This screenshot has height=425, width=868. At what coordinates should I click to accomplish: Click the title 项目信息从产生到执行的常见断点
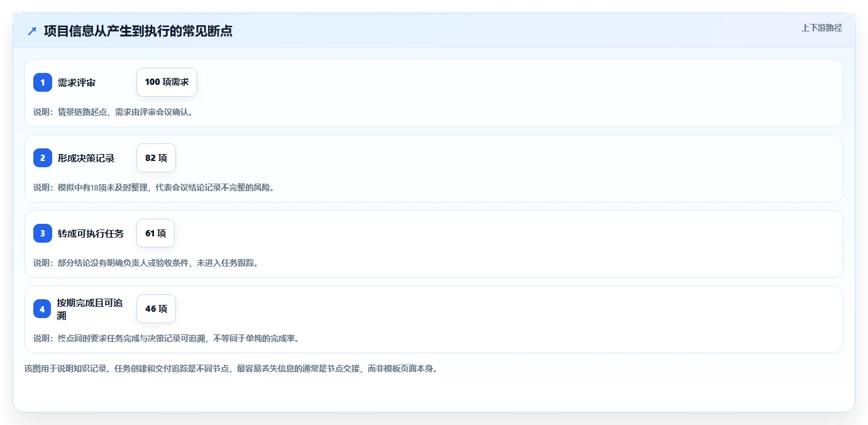(x=138, y=31)
